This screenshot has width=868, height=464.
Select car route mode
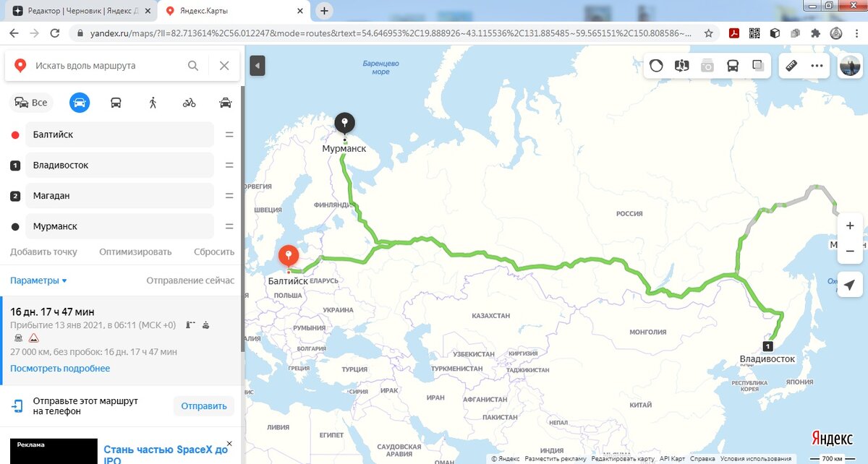pyautogui.click(x=80, y=103)
